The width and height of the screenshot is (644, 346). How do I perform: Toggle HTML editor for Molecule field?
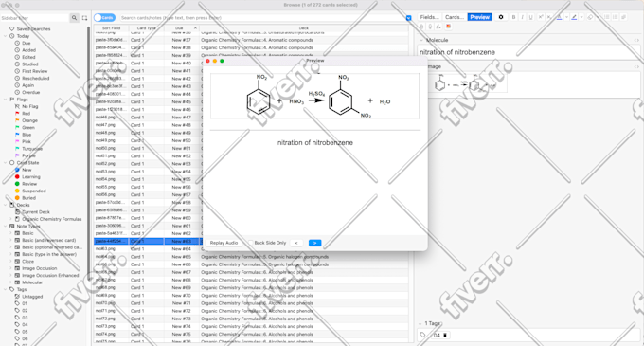(x=636, y=40)
